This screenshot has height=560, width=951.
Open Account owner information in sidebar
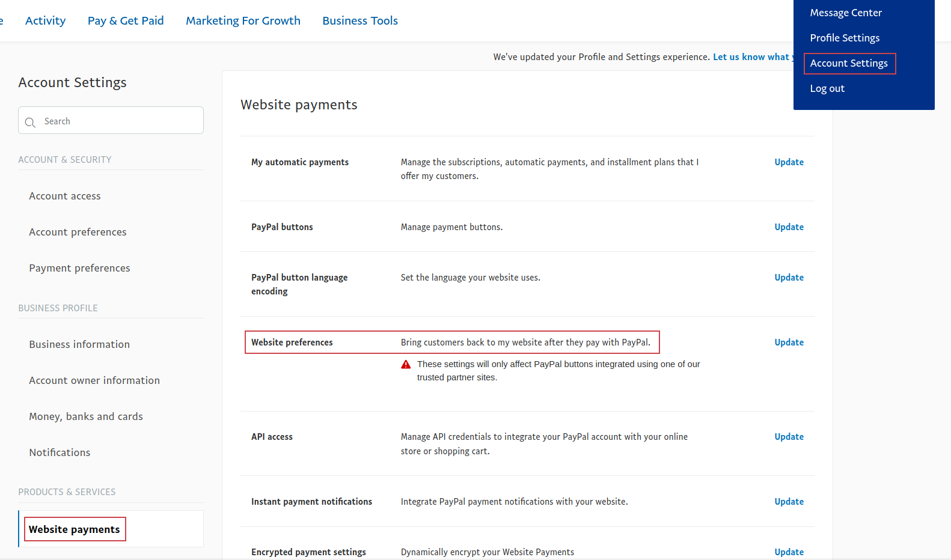click(x=94, y=380)
